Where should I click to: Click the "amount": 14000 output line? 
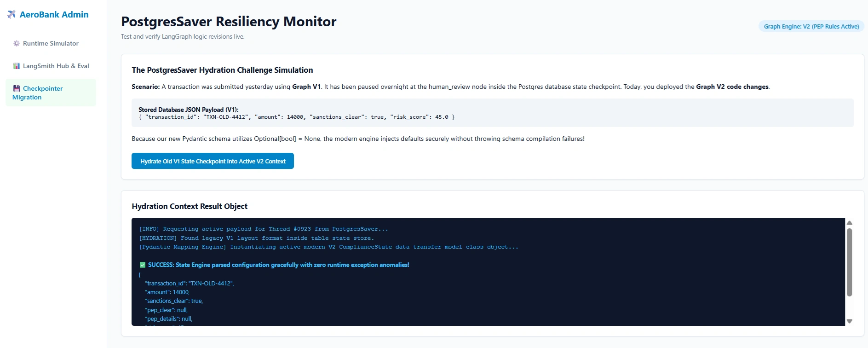[x=167, y=292]
